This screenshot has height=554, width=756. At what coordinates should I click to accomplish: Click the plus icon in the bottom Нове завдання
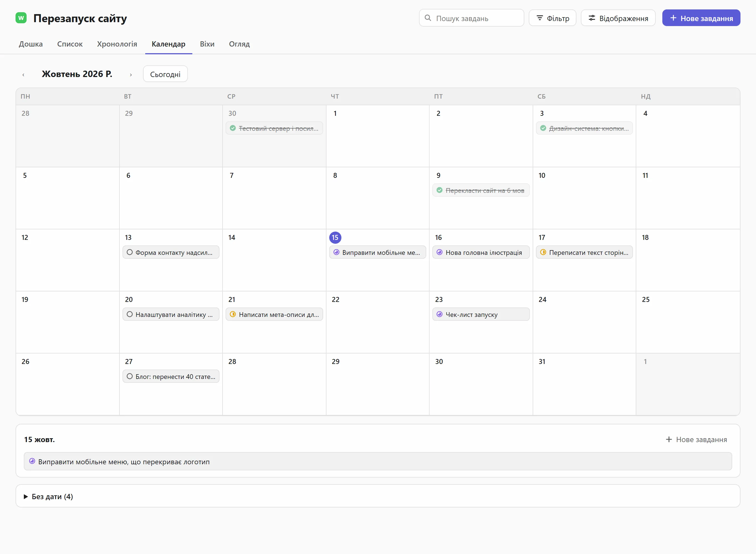[669, 439]
